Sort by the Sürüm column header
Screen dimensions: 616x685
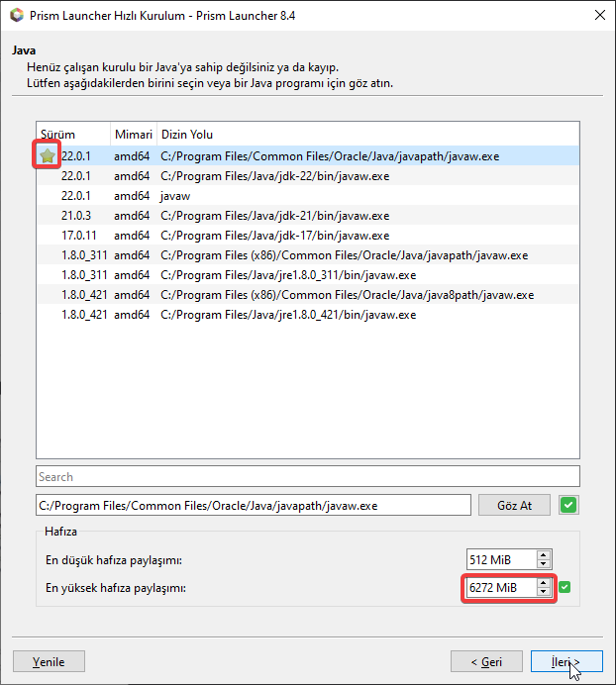pyautogui.click(x=73, y=134)
